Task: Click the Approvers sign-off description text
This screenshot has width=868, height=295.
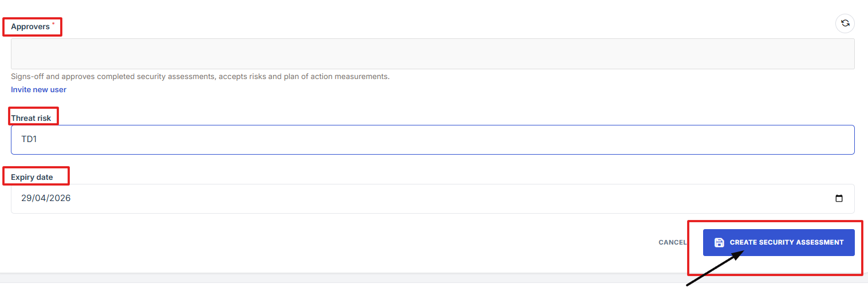Action: [200, 76]
